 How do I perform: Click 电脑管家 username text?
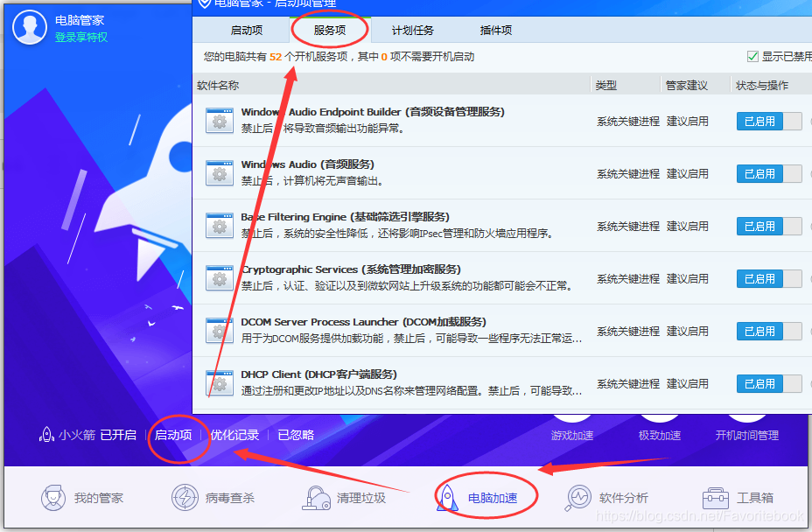click(80, 20)
